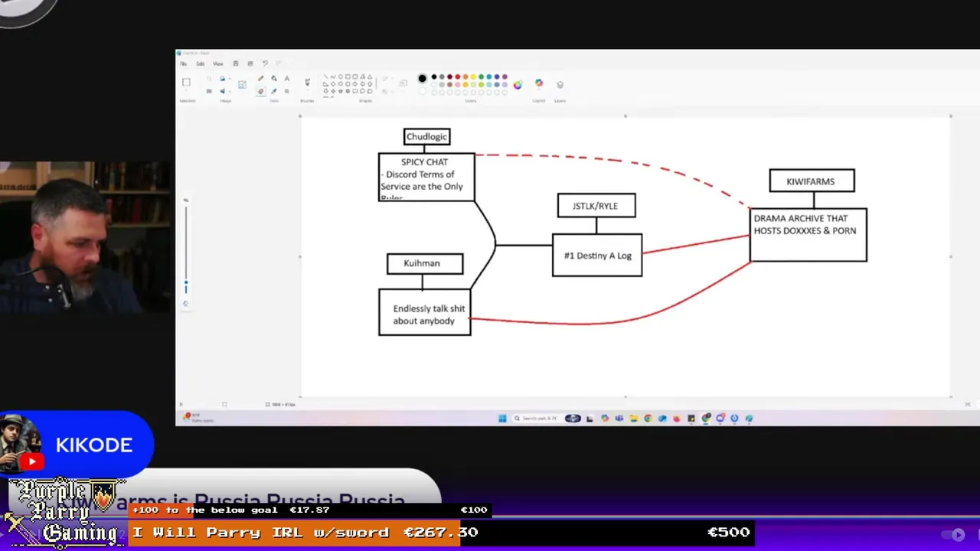Viewport: 980px width, 551px height.
Task: Click the Redo arrow icon
Action: (278, 64)
